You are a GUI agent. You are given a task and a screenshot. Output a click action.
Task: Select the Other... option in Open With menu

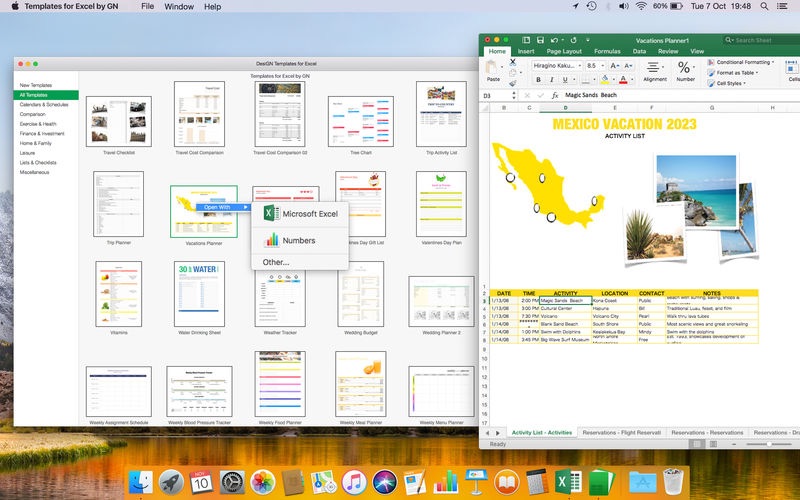(x=276, y=262)
